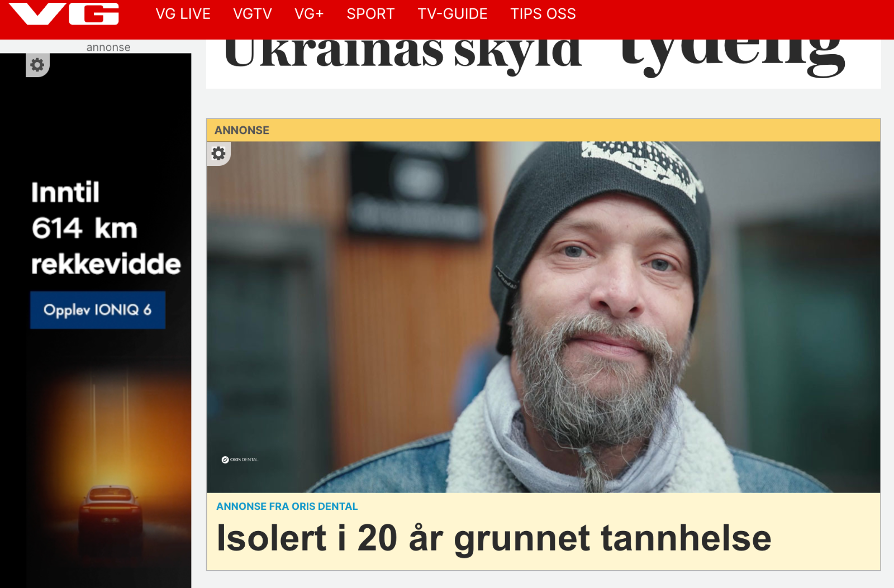Click the Opplev IONIQ 6 button
Viewport: 894px width, 588px height.
(98, 310)
